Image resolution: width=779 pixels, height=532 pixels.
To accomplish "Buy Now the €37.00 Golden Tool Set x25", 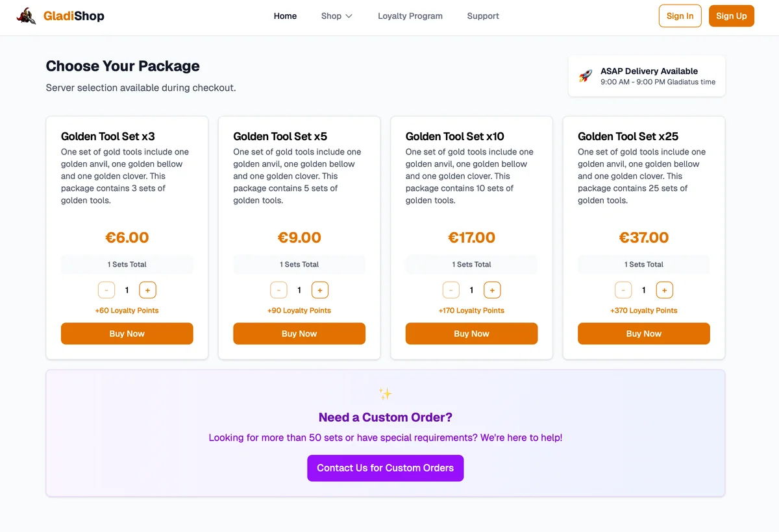I will click(644, 333).
